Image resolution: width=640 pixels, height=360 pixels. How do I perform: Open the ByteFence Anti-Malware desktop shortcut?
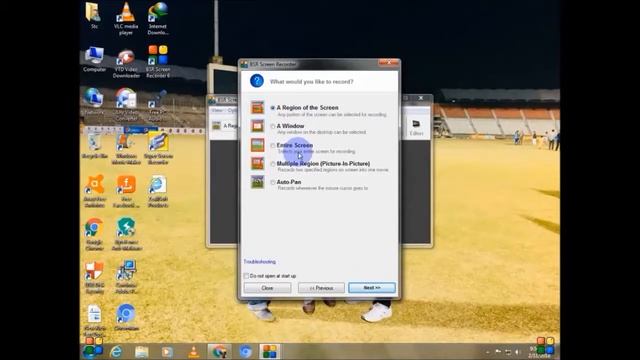(127, 234)
